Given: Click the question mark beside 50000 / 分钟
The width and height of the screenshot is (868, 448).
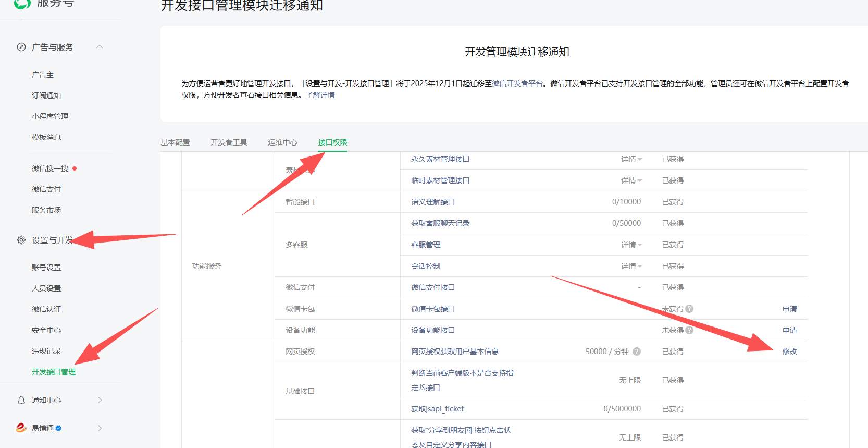Looking at the screenshot, I should pos(637,352).
